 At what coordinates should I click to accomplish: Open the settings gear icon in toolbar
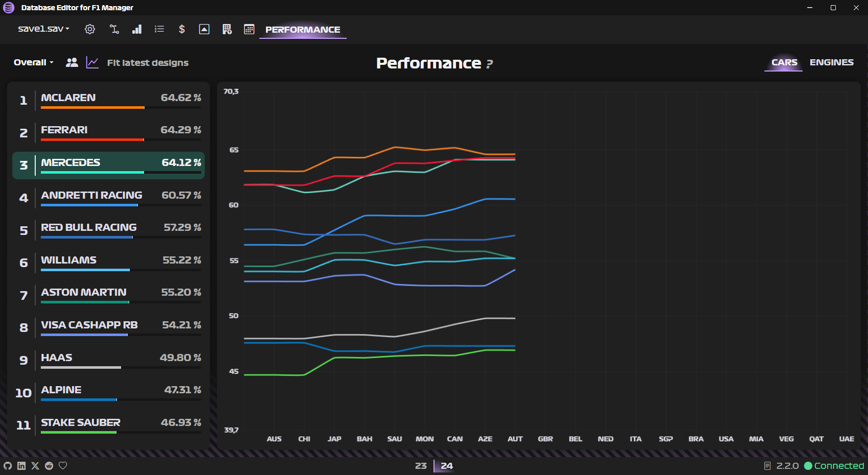[90, 29]
